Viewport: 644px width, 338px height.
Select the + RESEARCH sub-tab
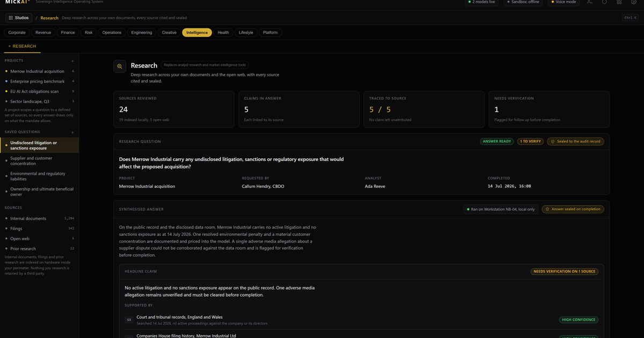[22, 47]
